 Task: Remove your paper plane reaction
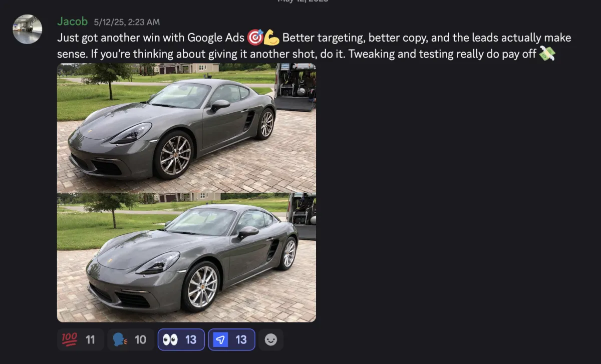point(231,339)
